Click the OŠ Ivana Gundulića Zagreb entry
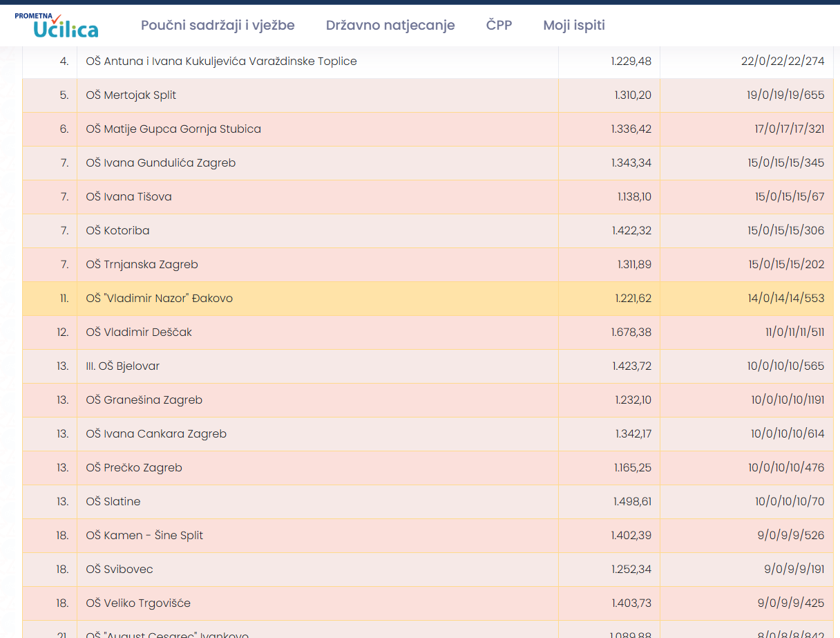840x638 pixels. click(161, 163)
